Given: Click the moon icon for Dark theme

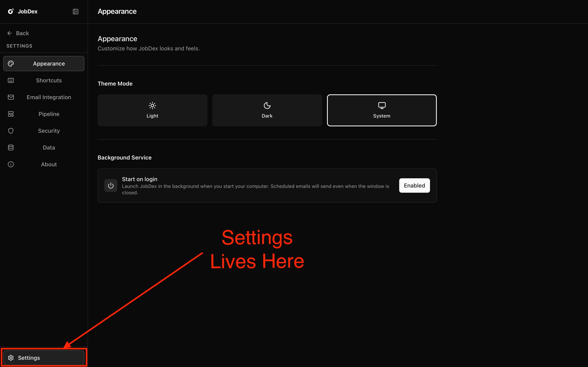Looking at the screenshot, I should click(267, 105).
